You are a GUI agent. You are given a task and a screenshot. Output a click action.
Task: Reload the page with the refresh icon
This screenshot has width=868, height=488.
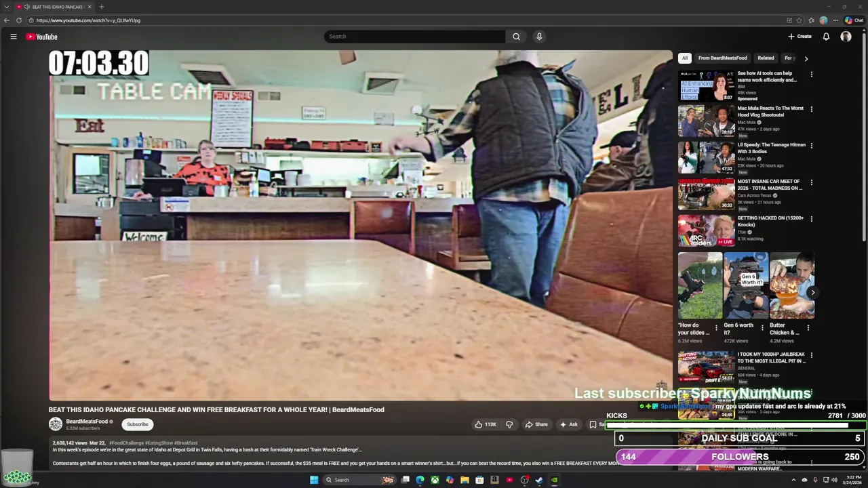19,20
